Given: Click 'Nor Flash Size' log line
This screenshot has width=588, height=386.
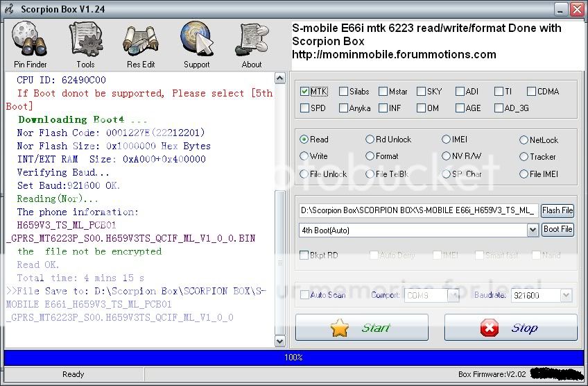Looking at the screenshot, I should pos(114,146).
